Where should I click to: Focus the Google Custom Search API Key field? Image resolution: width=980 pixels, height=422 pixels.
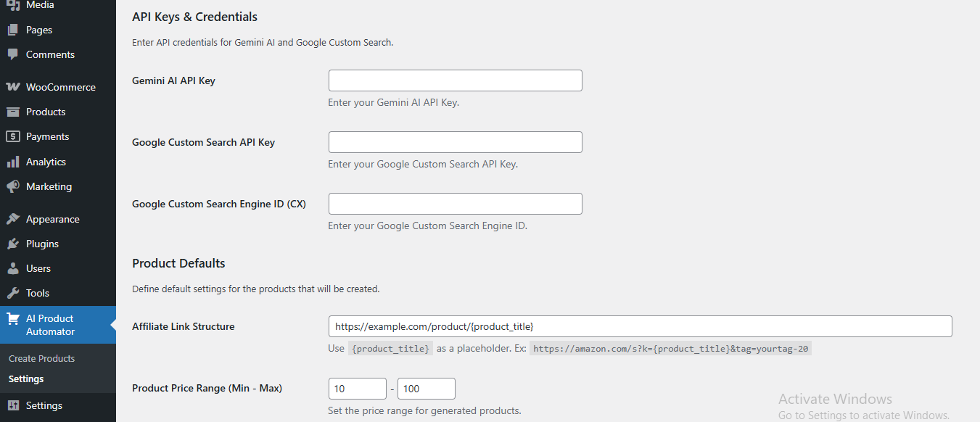point(456,142)
